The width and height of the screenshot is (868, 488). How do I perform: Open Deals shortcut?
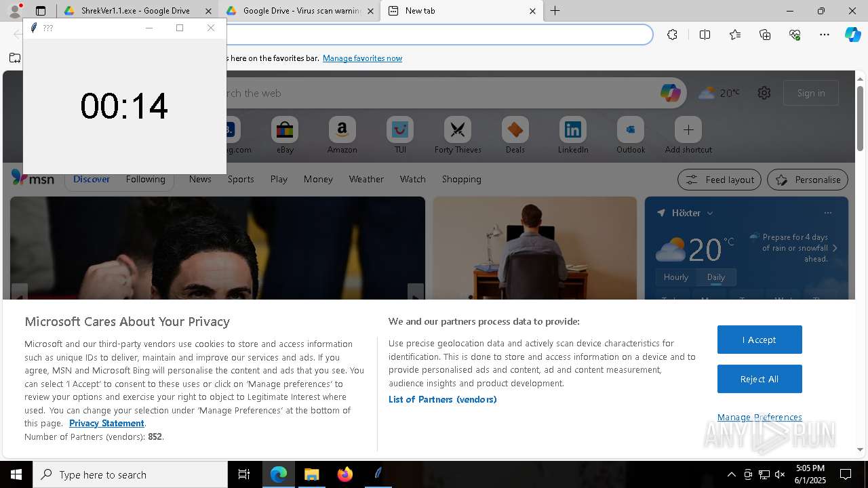[515, 136]
